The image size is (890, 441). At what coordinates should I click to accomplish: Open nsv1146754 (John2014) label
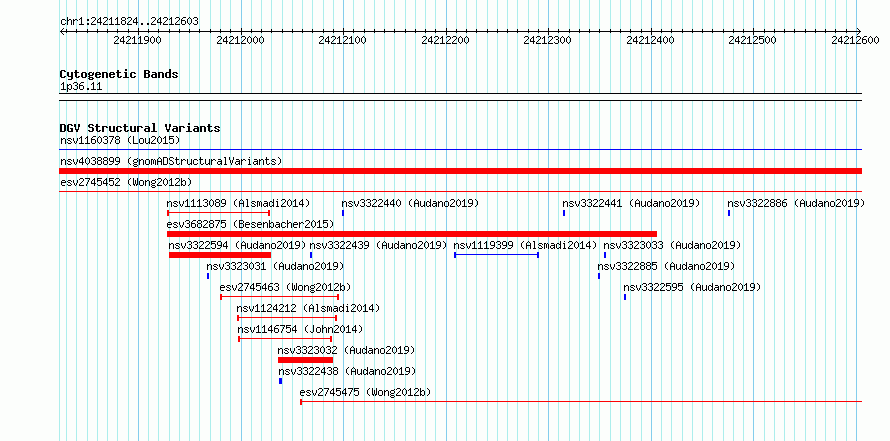[x=300, y=329]
